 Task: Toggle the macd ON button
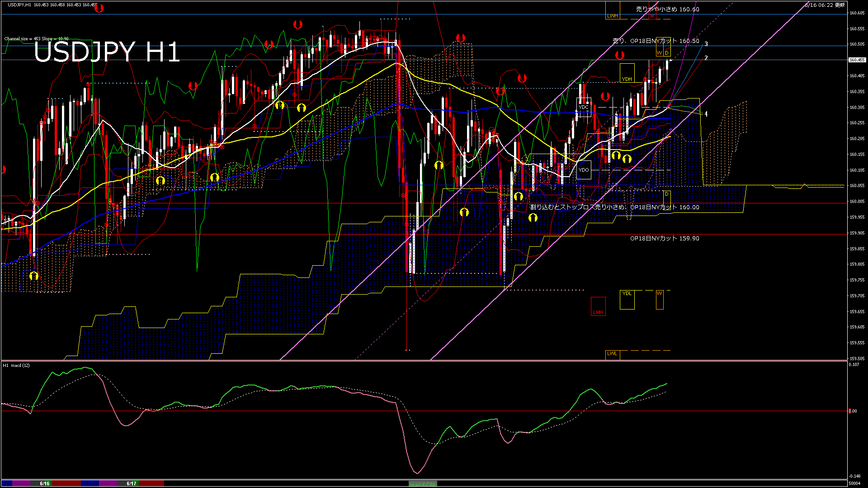tap(423, 484)
